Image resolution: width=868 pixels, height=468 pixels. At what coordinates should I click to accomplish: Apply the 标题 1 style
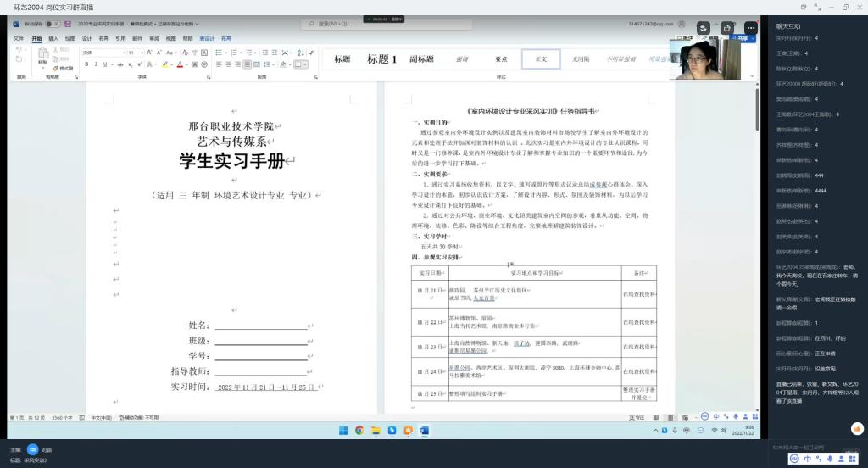click(381, 59)
